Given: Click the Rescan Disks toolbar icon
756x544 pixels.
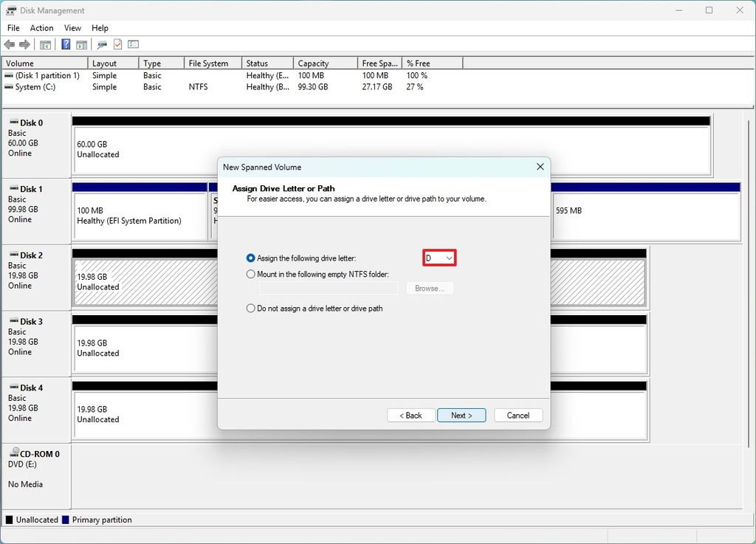Looking at the screenshot, I should point(102,45).
